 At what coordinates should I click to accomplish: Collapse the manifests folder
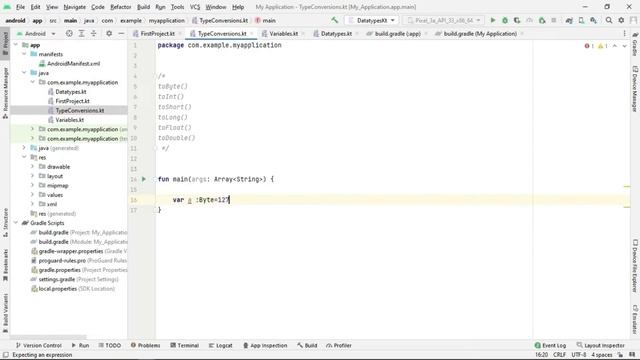tap(24, 54)
